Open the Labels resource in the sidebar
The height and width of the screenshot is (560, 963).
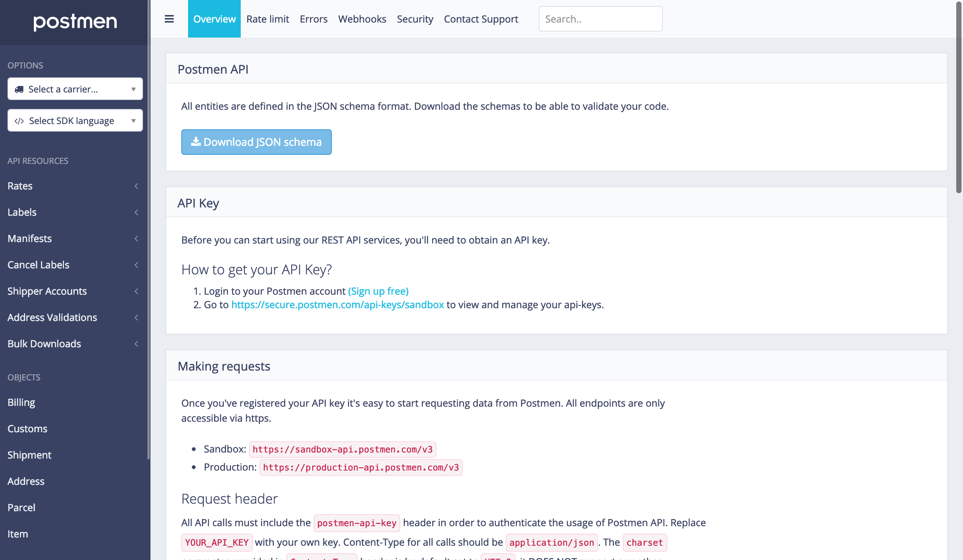pyautogui.click(x=22, y=212)
